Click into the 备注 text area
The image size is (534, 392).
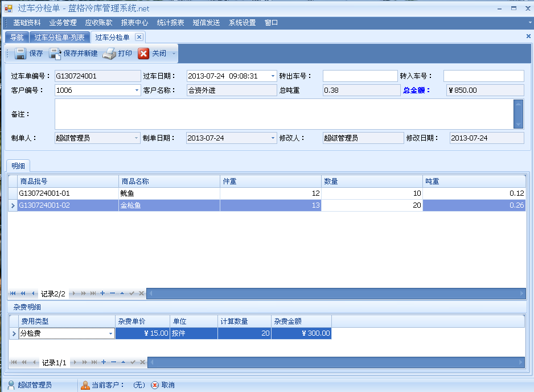284,114
